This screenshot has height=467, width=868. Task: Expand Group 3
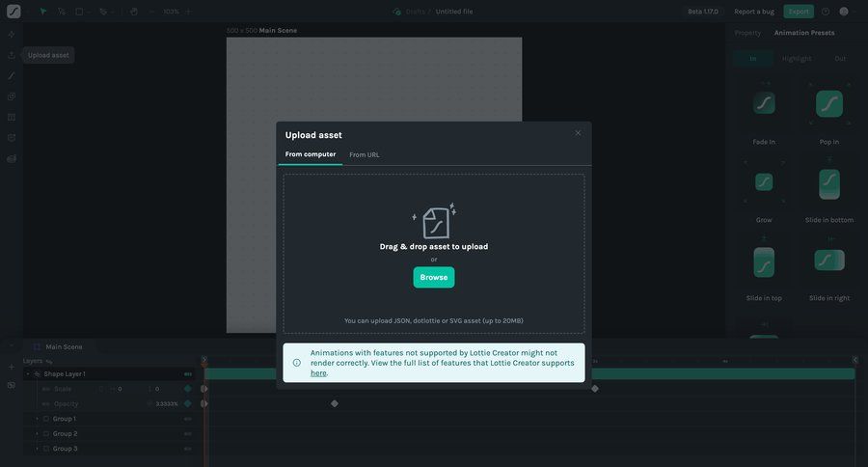(x=37, y=449)
